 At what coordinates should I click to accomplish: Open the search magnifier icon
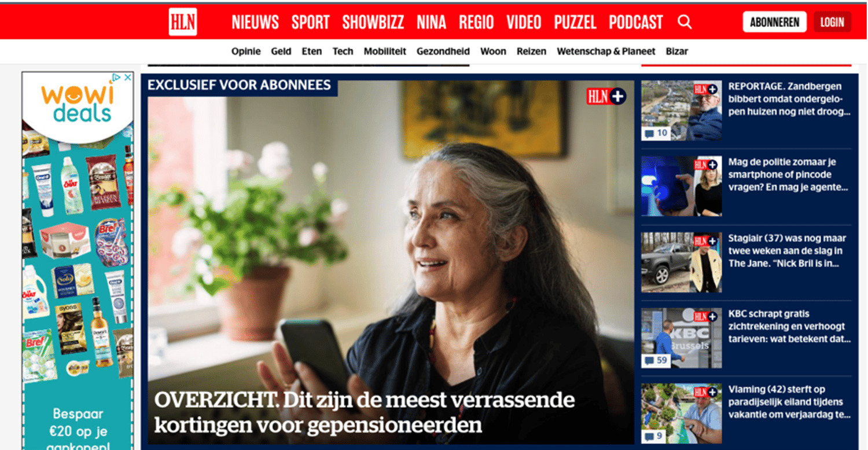coord(685,22)
